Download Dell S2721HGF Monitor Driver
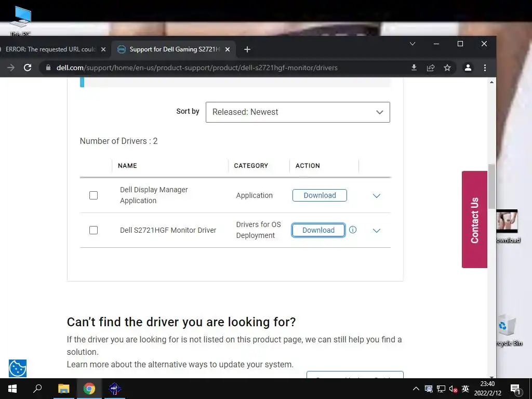The width and height of the screenshot is (532, 399). (x=318, y=230)
